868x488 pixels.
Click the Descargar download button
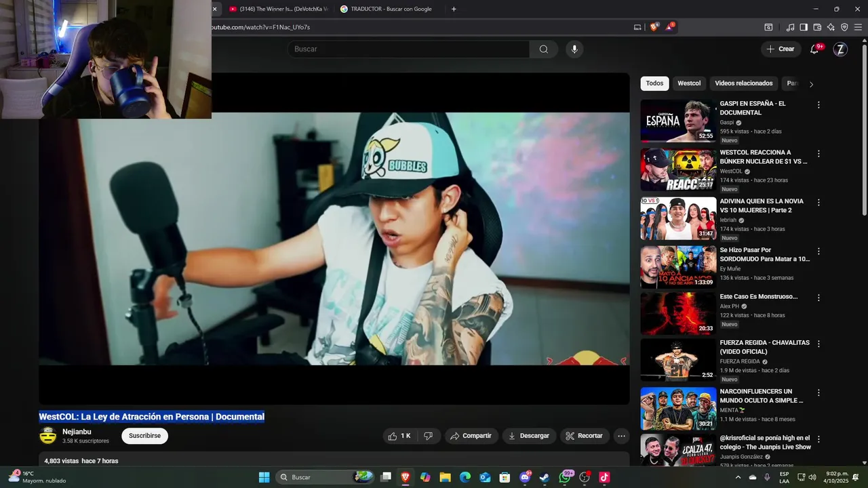pos(529,436)
